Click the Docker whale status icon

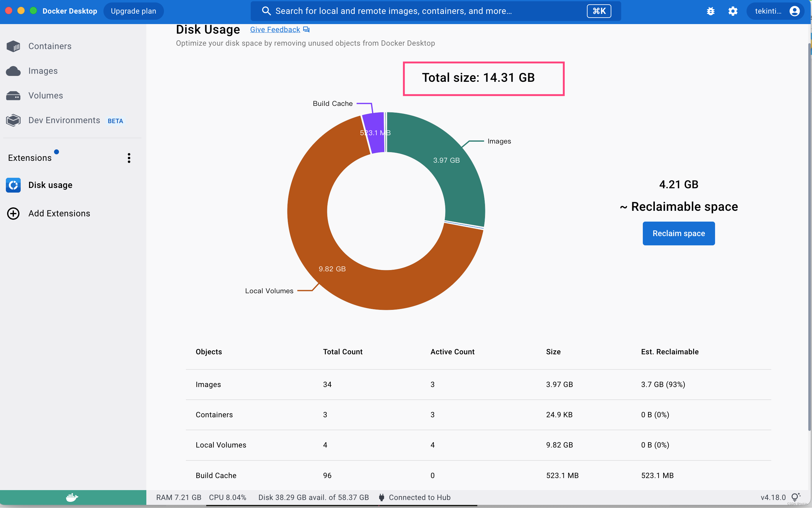click(72, 497)
